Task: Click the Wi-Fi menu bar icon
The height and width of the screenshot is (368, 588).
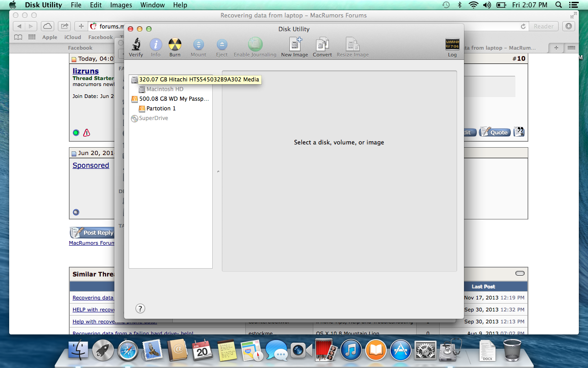Action: coord(474,5)
